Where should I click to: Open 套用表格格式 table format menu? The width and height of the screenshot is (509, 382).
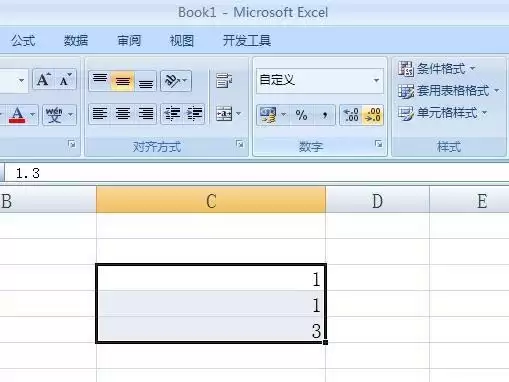coord(449,91)
